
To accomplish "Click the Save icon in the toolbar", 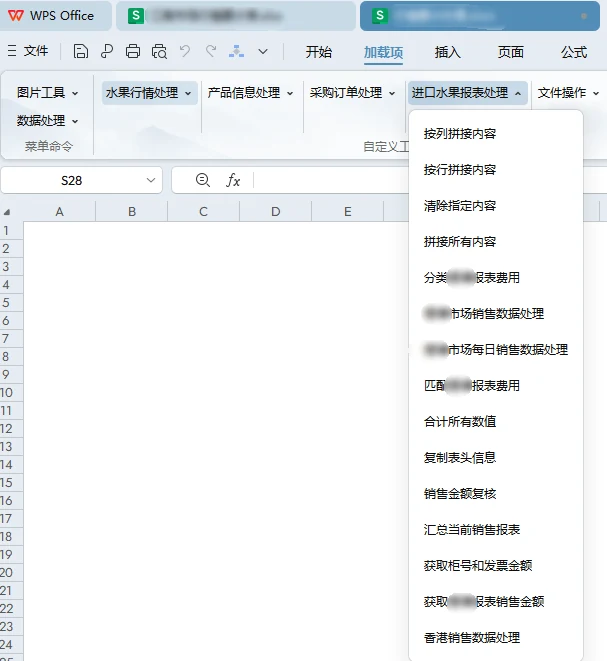I will pos(81,51).
